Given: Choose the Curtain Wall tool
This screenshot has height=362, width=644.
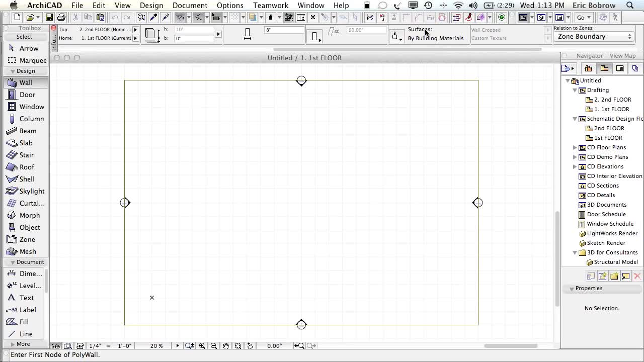Looking at the screenshot, I should [x=26, y=203].
